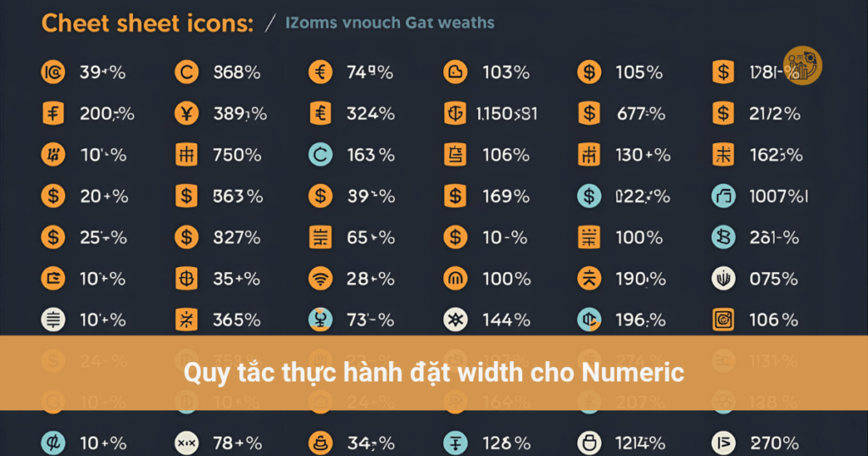This screenshot has height=456, width=868.
Task: Select the dollar coin icon next to 827%
Action: 186,237
